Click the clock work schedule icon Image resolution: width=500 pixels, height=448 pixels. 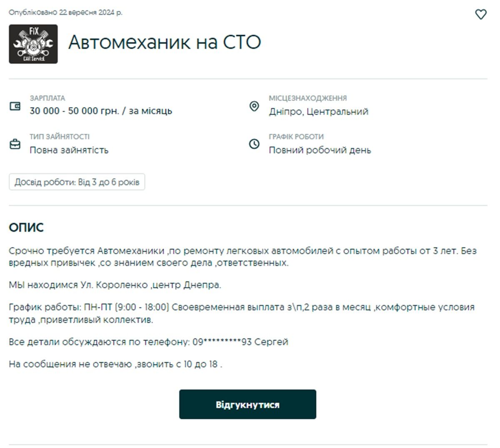[254, 144]
